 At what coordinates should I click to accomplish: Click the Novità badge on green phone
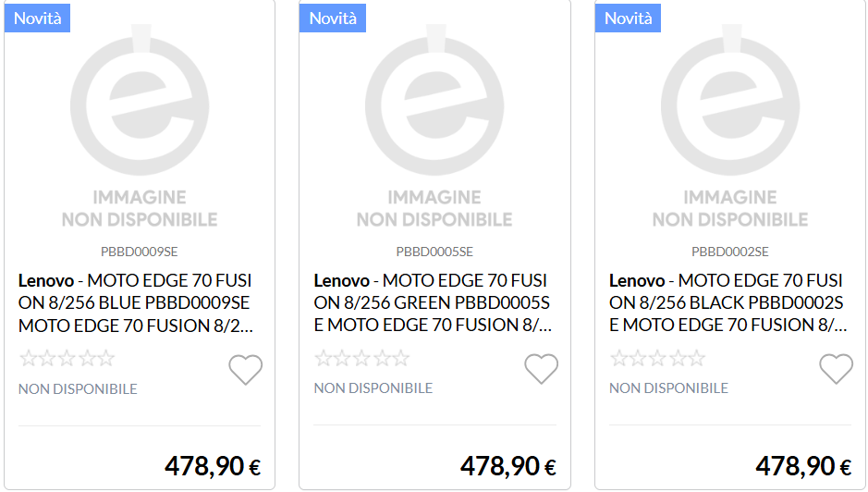coord(333,18)
